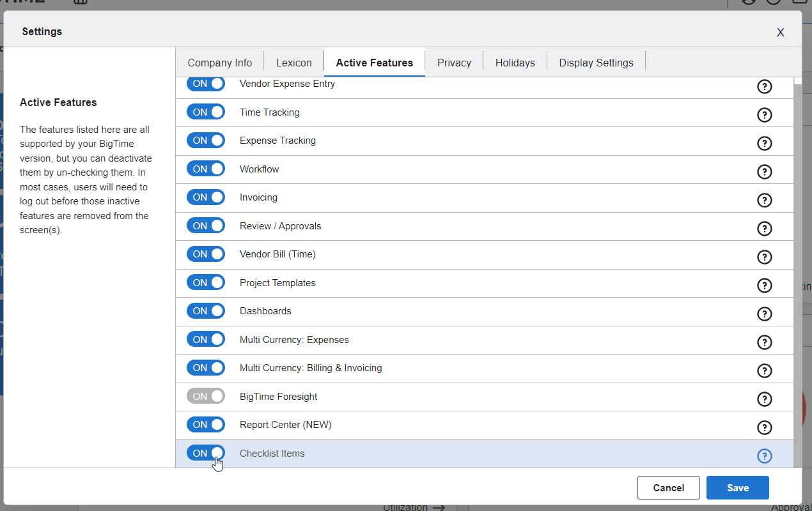
Task: Open the Review / Approvals help tooltip
Action: tap(765, 228)
